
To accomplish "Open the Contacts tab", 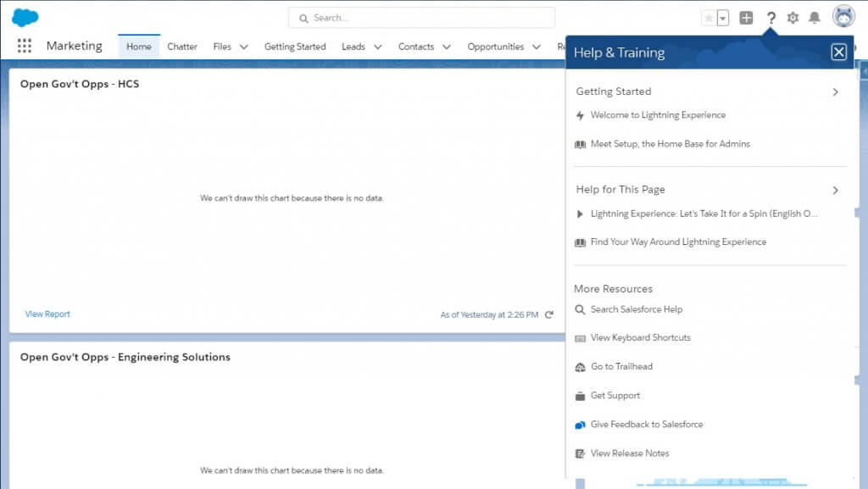I will tap(415, 47).
